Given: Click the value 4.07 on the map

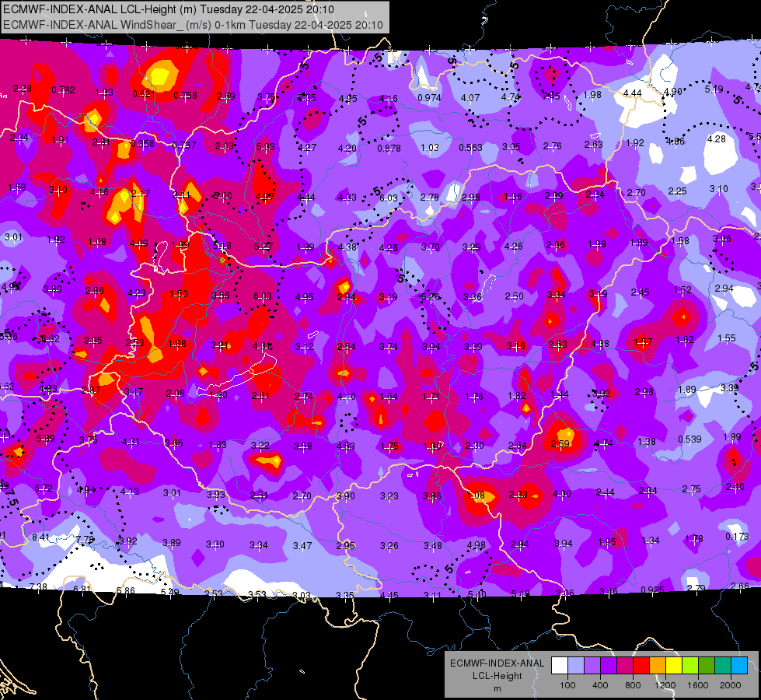Looking at the screenshot, I should (x=470, y=98).
